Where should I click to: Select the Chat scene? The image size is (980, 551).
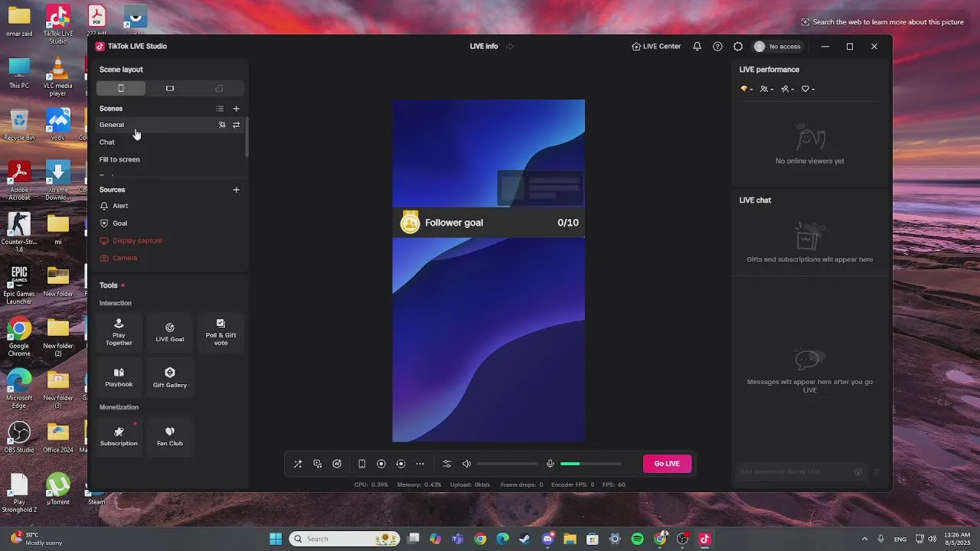click(169, 142)
